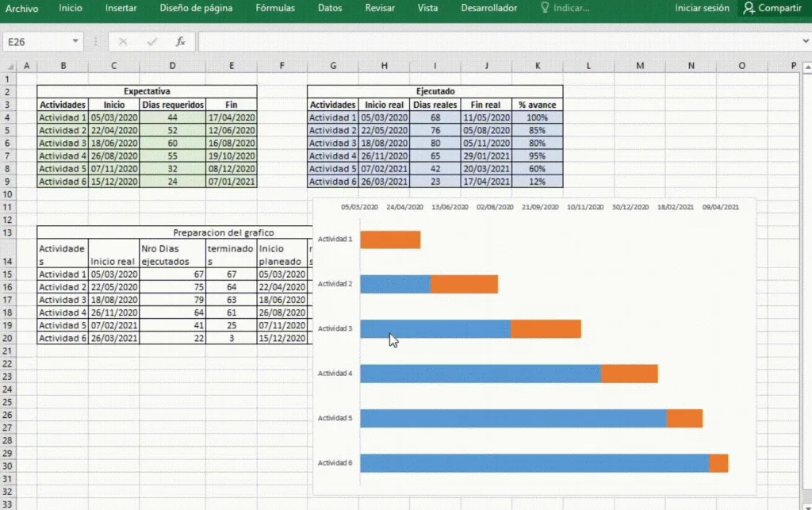The image size is (812, 510).
Task: Open the Desarrollador tab
Action: 488,8
